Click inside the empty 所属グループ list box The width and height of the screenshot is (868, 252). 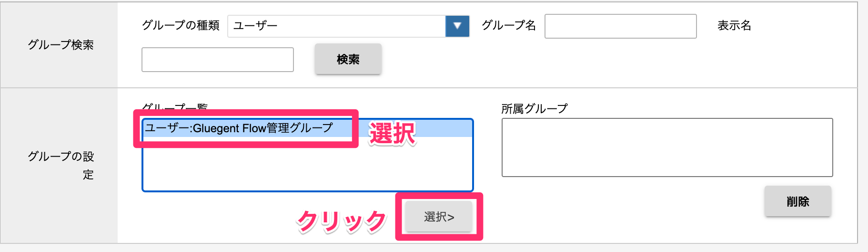667,147
